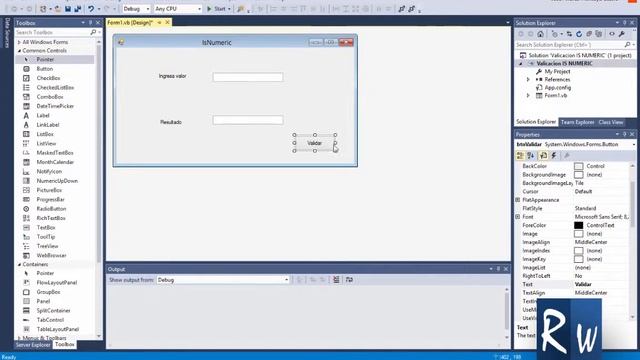Select the ComboBox control in the Toolbox
The image size is (640, 360).
pyautogui.click(x=50, y=97)
